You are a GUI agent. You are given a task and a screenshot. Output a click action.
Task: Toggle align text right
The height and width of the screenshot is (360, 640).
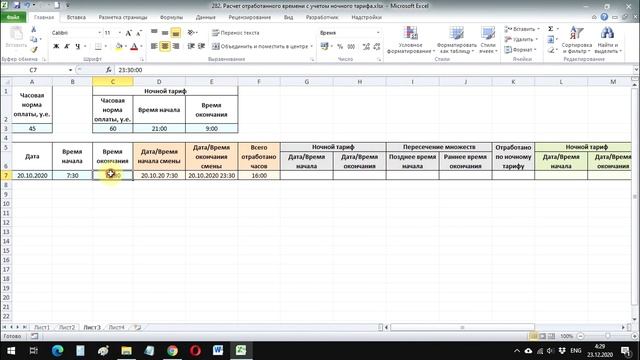[x=176, y=46]
